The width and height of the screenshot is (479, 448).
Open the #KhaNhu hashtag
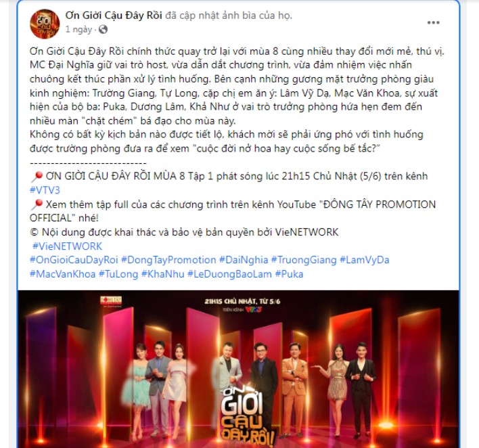162,274
